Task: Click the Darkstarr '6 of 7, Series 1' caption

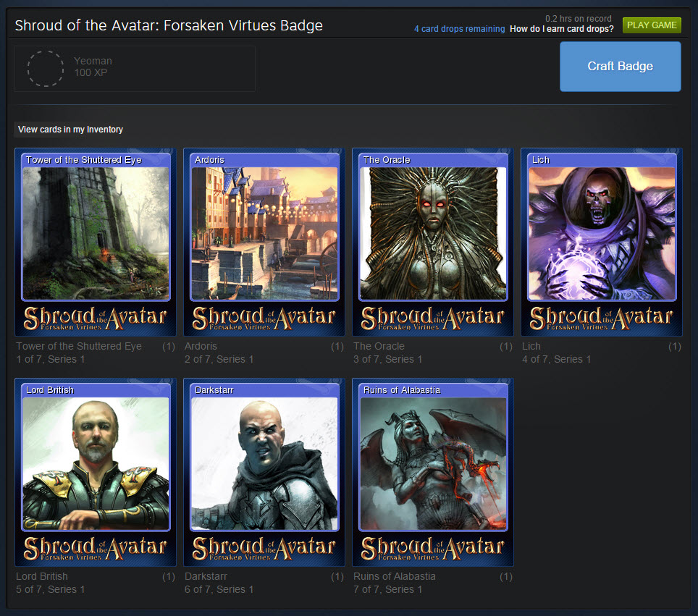Action: click(219, 589)
